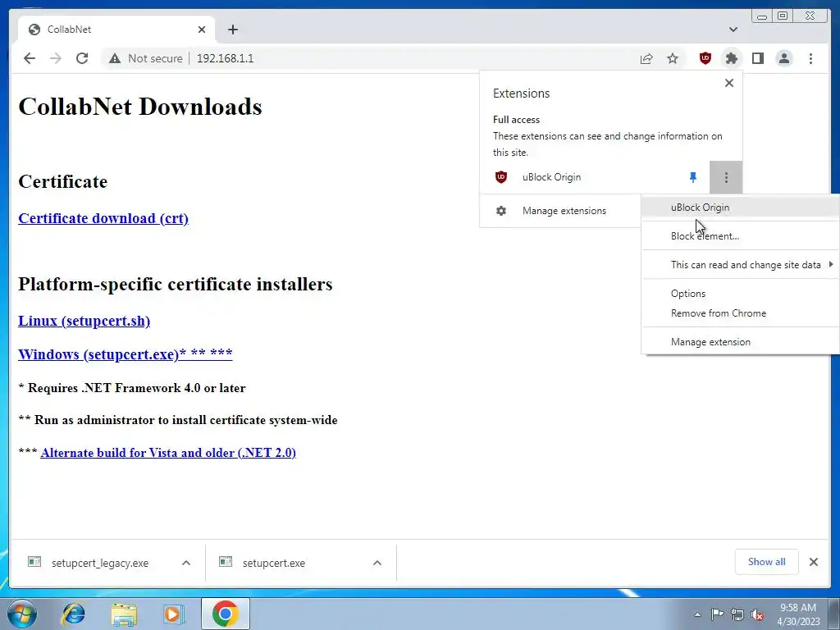Screen dimensions: 840x630
Task: Select Block element... menu entry
Action: pyautogui.click(x=741, y=236)
